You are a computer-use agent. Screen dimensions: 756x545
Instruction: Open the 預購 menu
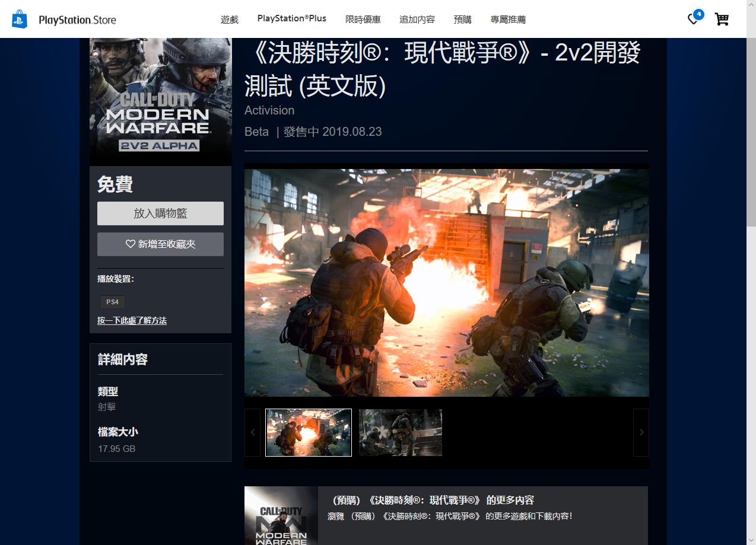[463, 20]
